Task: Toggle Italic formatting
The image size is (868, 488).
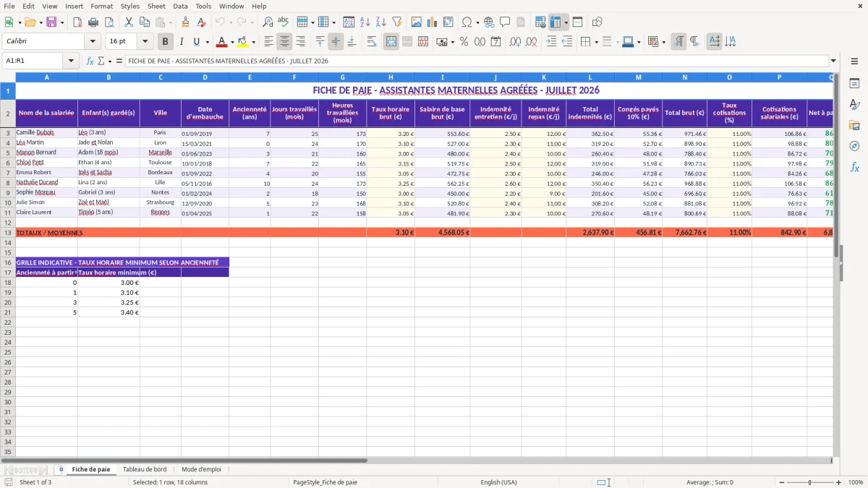Action: point(182,42)
